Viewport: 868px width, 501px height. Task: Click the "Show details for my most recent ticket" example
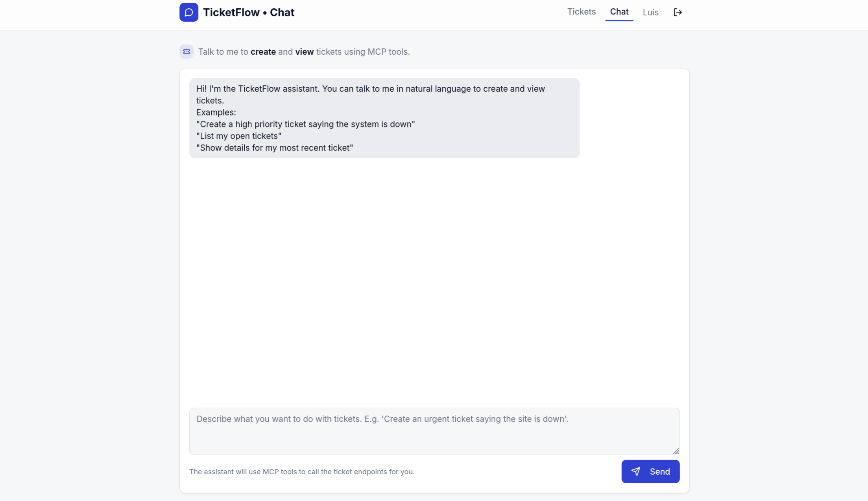click(x=275, y=148)
